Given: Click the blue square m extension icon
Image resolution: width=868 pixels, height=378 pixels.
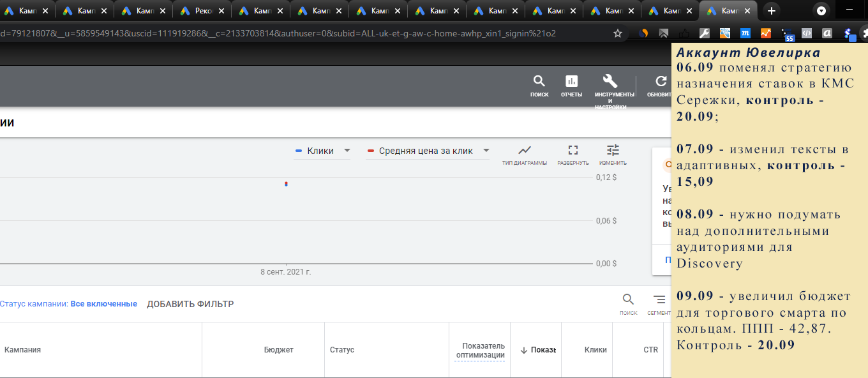Looking at the screenshot, I should click(x=745, y=33).
